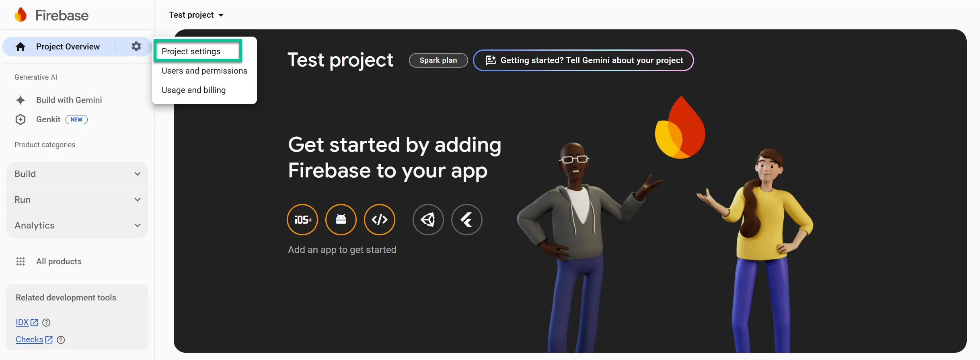
Task: Click Getting started Gemini prompt button
Action: (583, 60)
